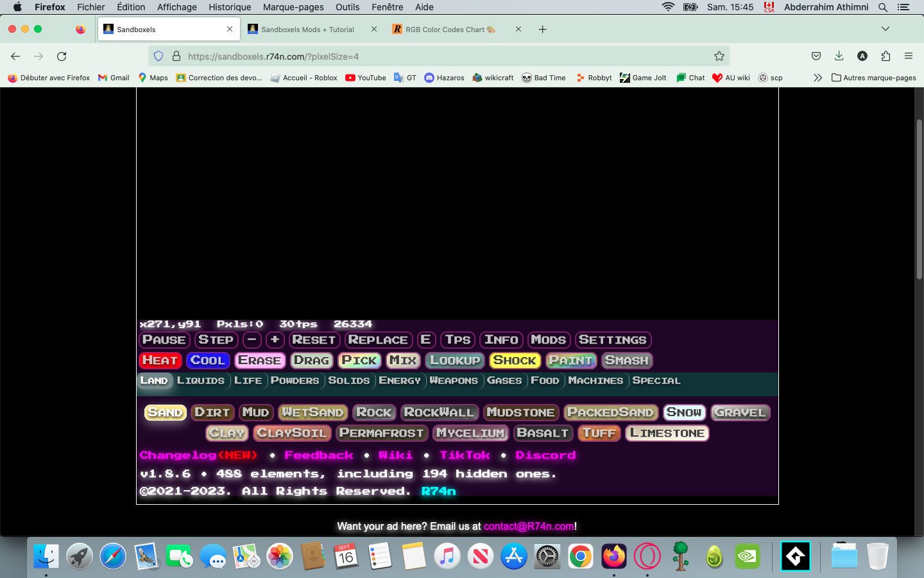Activate the Erase tool
Screen dimensions: 924x578
click(x=260, y=360)
